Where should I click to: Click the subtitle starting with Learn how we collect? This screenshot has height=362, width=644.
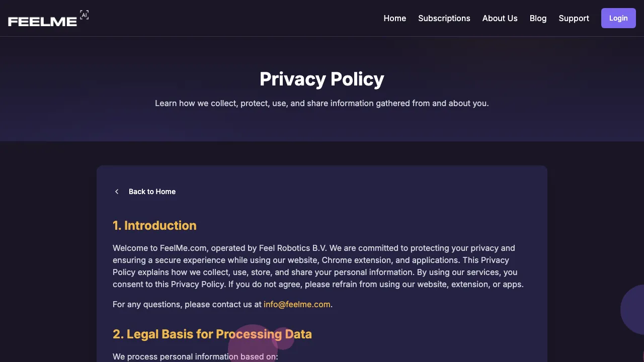322,103
